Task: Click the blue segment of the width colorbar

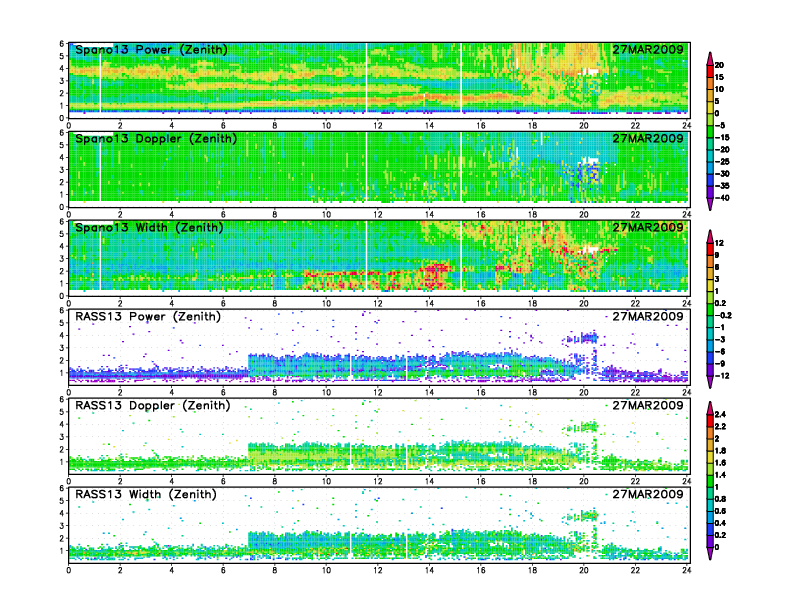Action: tap(710, 529)
